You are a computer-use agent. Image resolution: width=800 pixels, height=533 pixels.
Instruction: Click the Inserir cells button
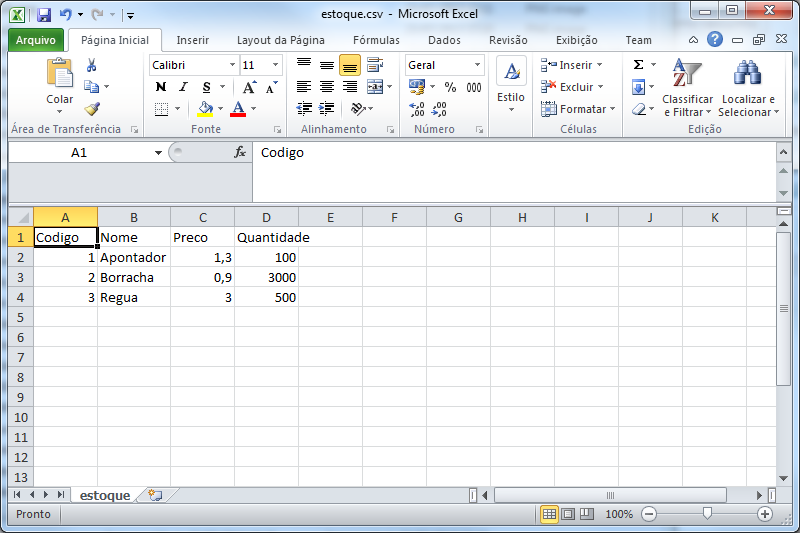point(572,65)
